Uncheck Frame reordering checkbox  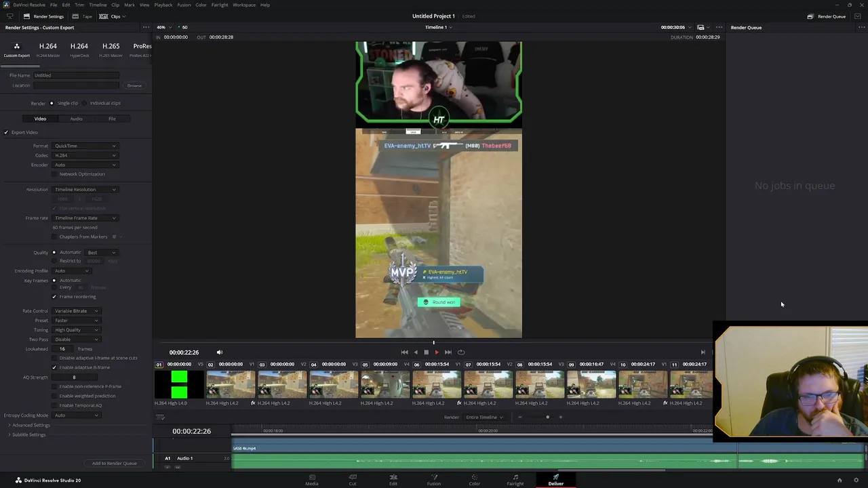pos(54,297)
